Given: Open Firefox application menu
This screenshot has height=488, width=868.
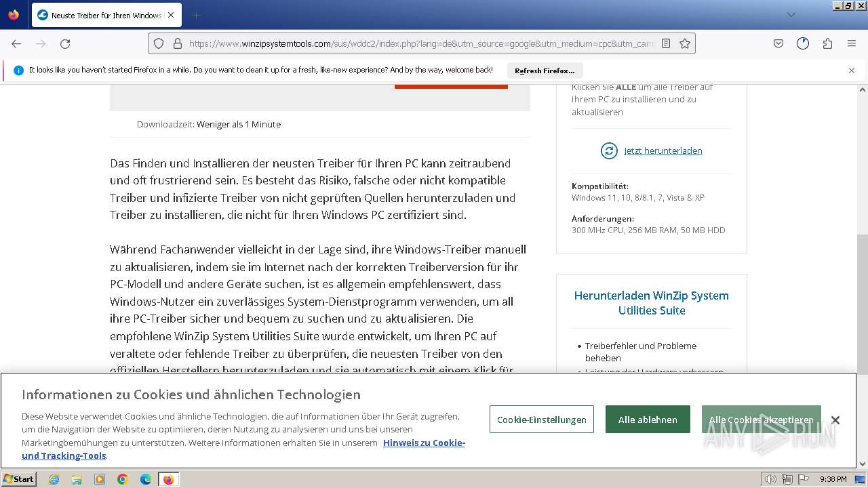Looking at the screenshot, I should click(x=852, y=43).
